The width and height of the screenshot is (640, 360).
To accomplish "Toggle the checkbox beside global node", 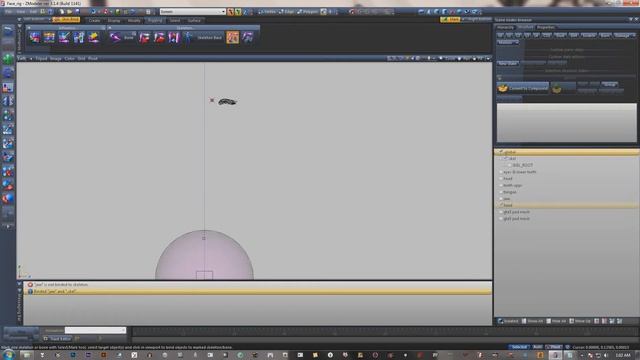I will coord(501,152).
